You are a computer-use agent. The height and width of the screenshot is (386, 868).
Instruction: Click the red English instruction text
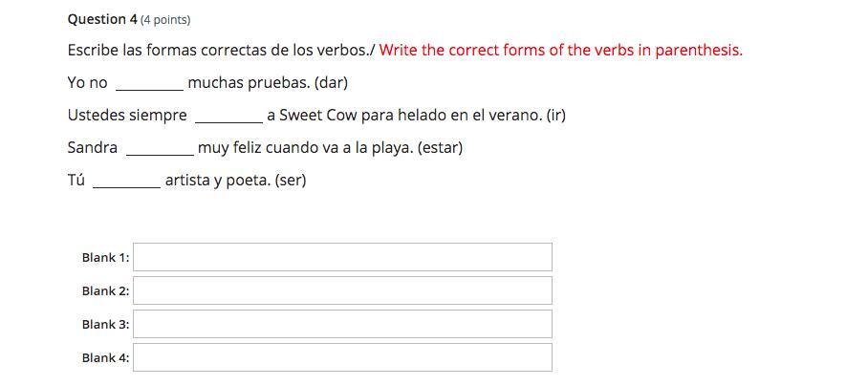coord(561,51)
